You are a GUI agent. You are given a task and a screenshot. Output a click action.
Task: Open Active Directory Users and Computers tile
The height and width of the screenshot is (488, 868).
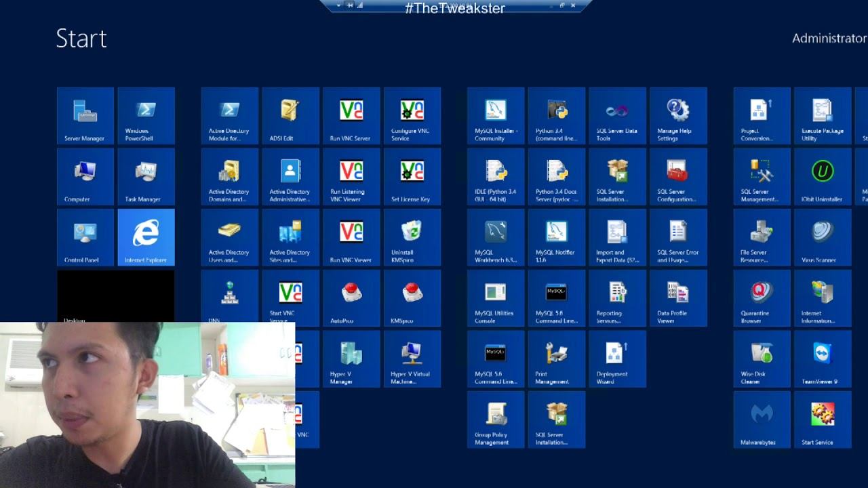[230, 237]
